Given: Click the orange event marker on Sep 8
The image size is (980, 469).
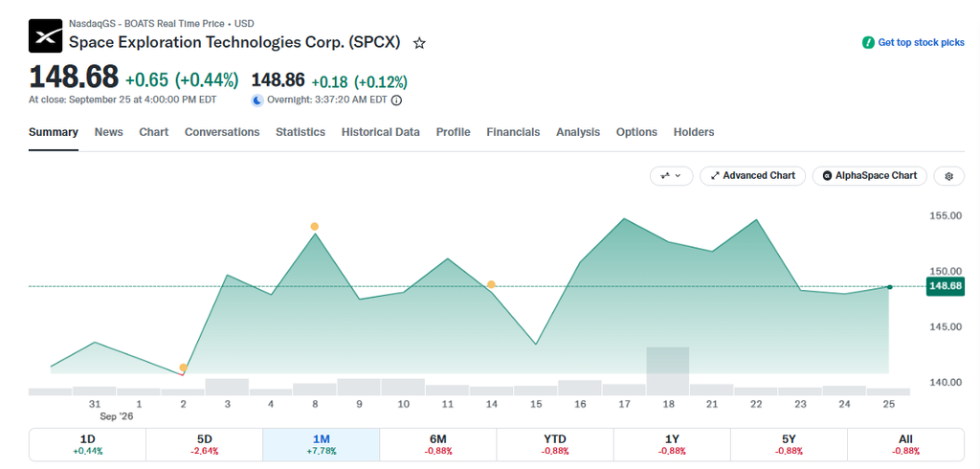Looking at the screenshot, I should (x=314, y=227).
